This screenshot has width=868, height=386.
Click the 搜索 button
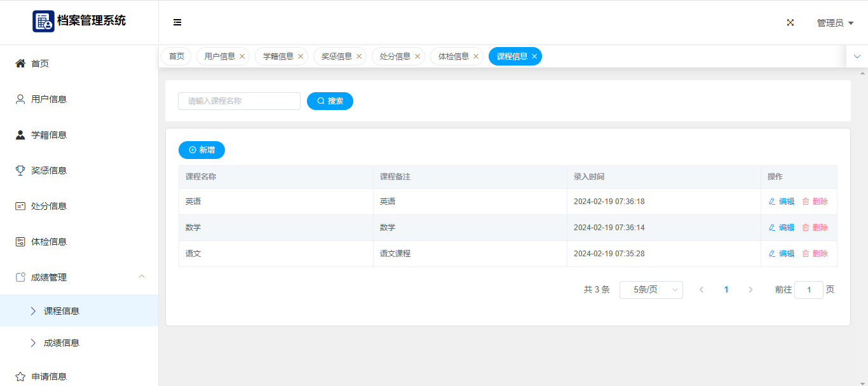[x=330, y=101]
